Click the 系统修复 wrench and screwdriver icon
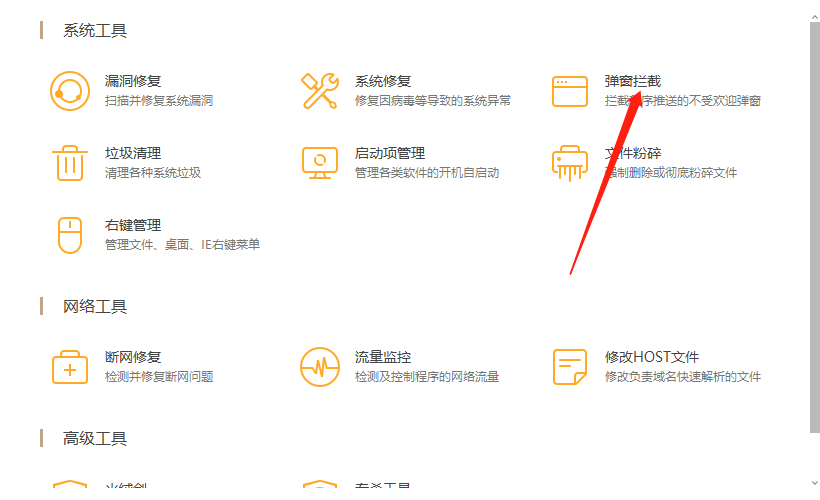The image size is (820, 500). coord(320,91)
